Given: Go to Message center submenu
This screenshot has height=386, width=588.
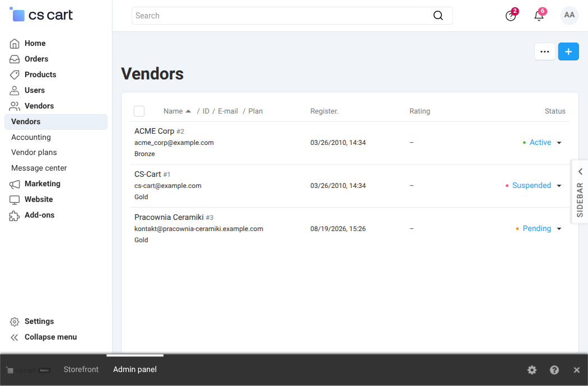Looking at the screenshot, I should 39,168.
